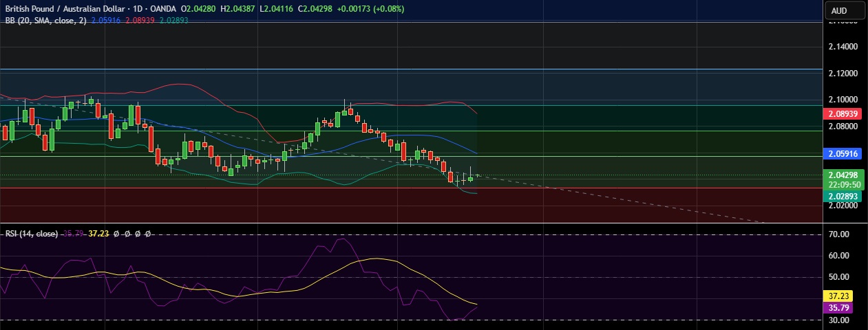Click the yellow 37.23 value in RSI legend
Viewport: 868px width, 330px height.
point(98,234)
